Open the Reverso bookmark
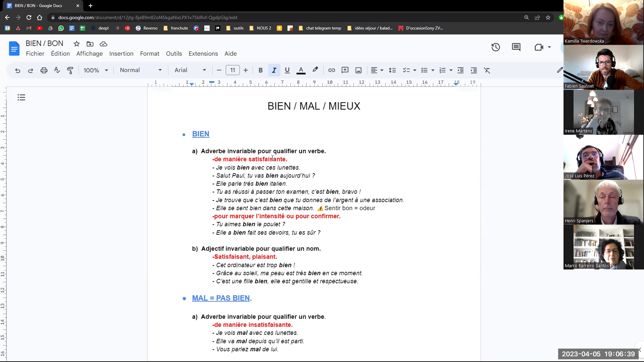Image resolution: width=644 pixels, height=362 pixels. [x=147, y=28]
